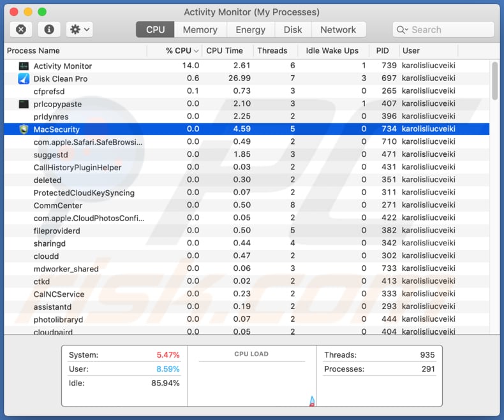
Task: Click the 14.0 CPU value
Action: click(191, 66)
